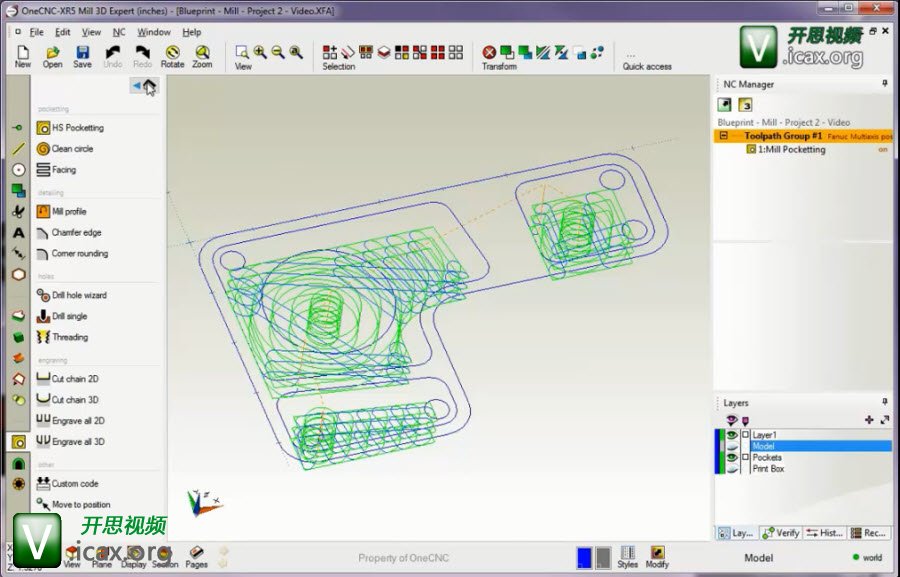
Task: Choose Drill single operation
Action: (62, 316)
